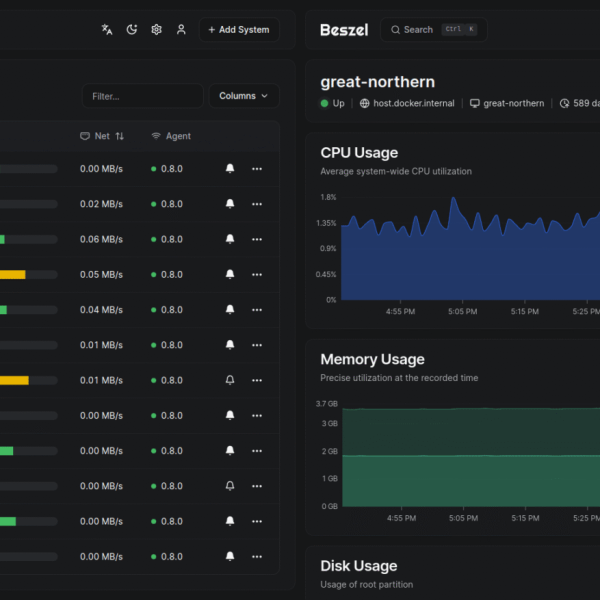Open alerts bell in 0.06 MB/s row

[230, 239]
